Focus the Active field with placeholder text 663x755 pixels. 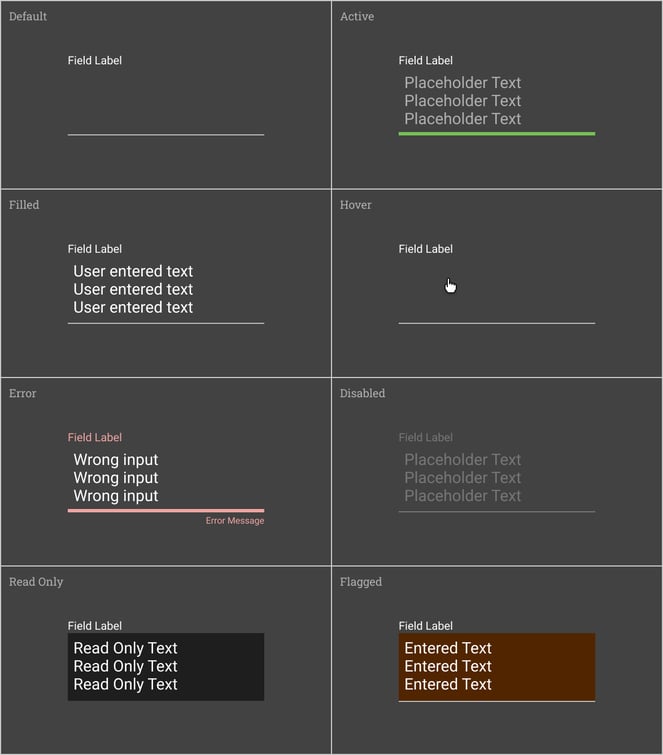point(496,101)
